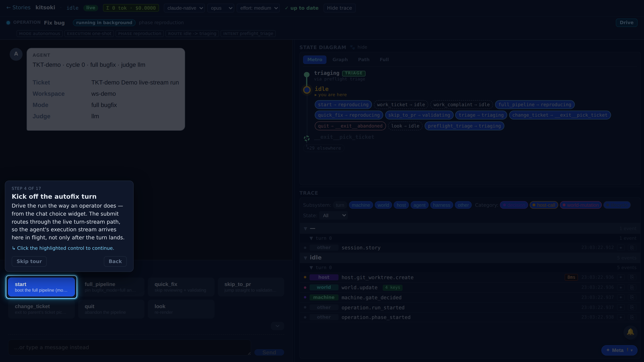Click the Hide trace button

click(340, 8)
